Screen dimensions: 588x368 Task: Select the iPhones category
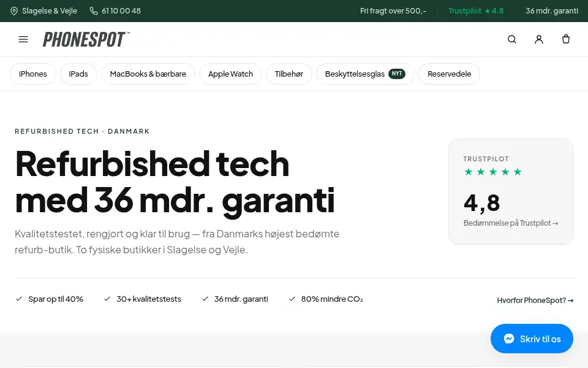coord(33,74)
